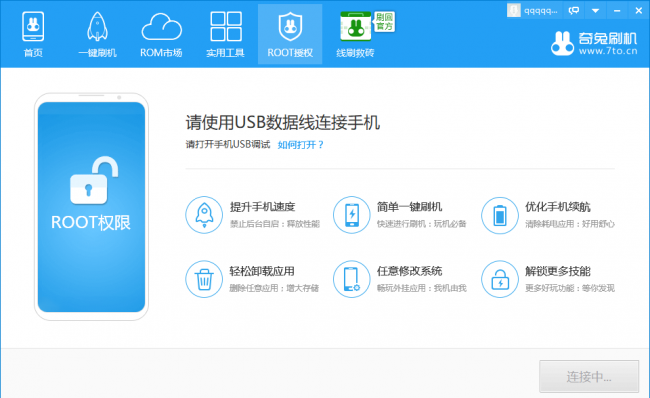
Task: Click the phone-gear icon for 任意修改系统
Action: [352, 279]
